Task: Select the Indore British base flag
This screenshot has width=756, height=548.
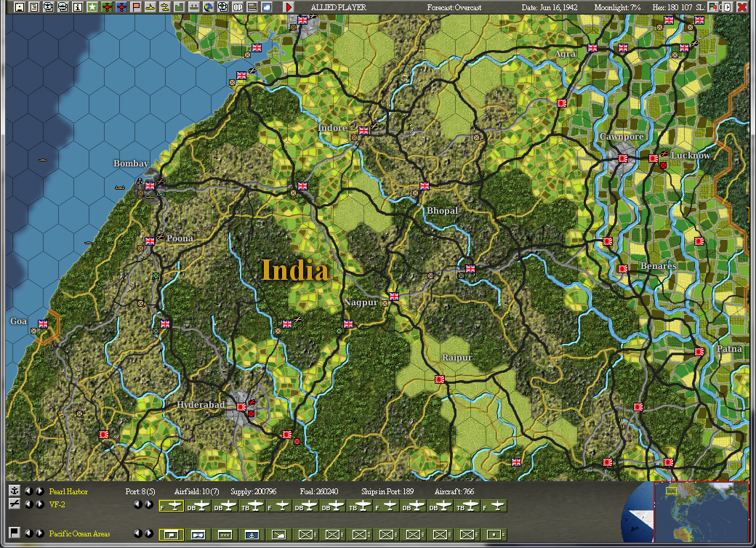Action: [363, 130]
